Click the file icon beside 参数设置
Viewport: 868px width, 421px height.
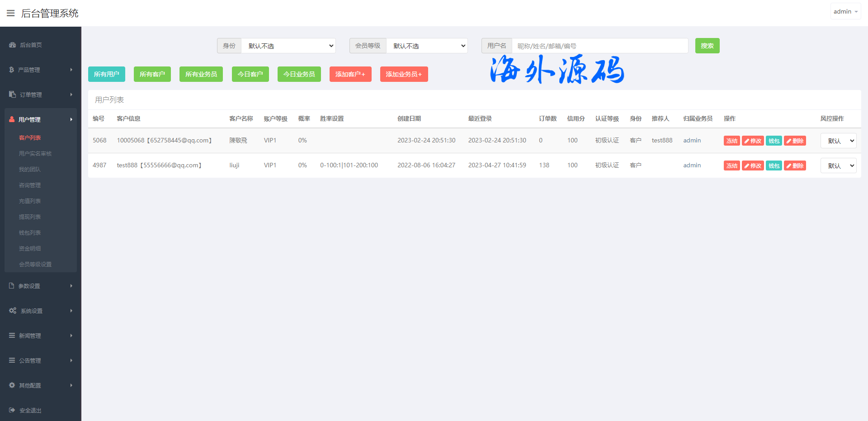pos(12,286)
